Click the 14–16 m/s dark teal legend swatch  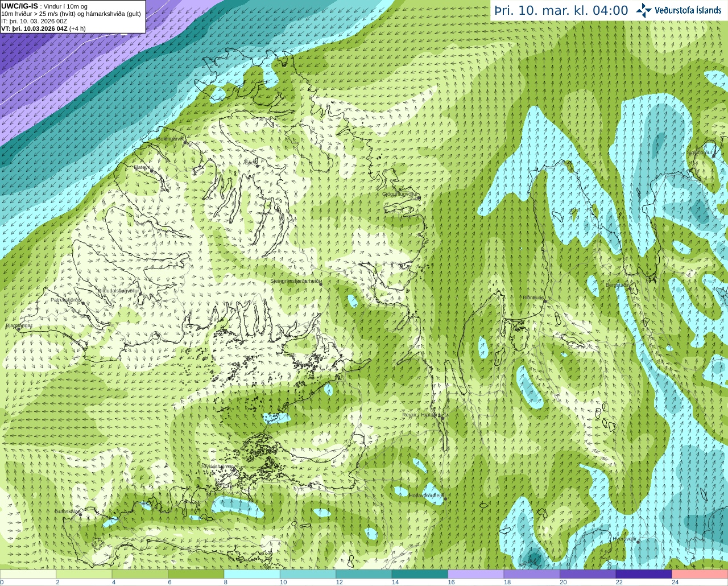point(420,574)
